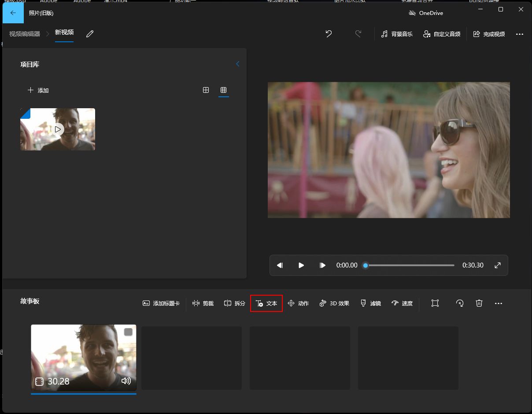Collapse the 项目库 panel with chevron

tap(238, 64)
